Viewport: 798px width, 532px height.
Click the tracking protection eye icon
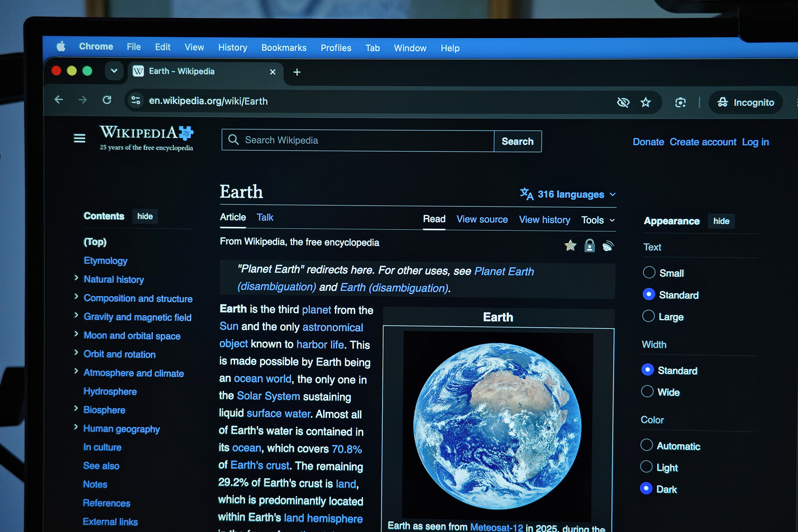(x=623, y=102)
